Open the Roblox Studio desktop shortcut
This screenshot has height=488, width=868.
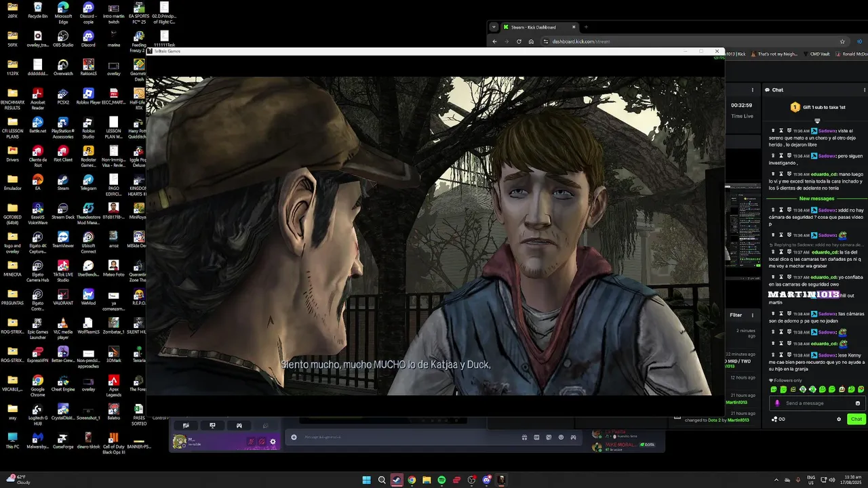(x=88, y=127)
